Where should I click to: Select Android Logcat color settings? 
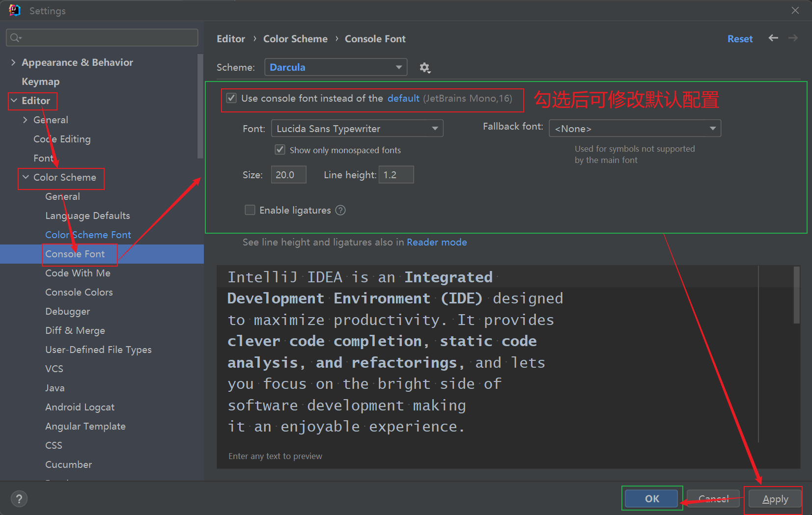tap(80, 407)
